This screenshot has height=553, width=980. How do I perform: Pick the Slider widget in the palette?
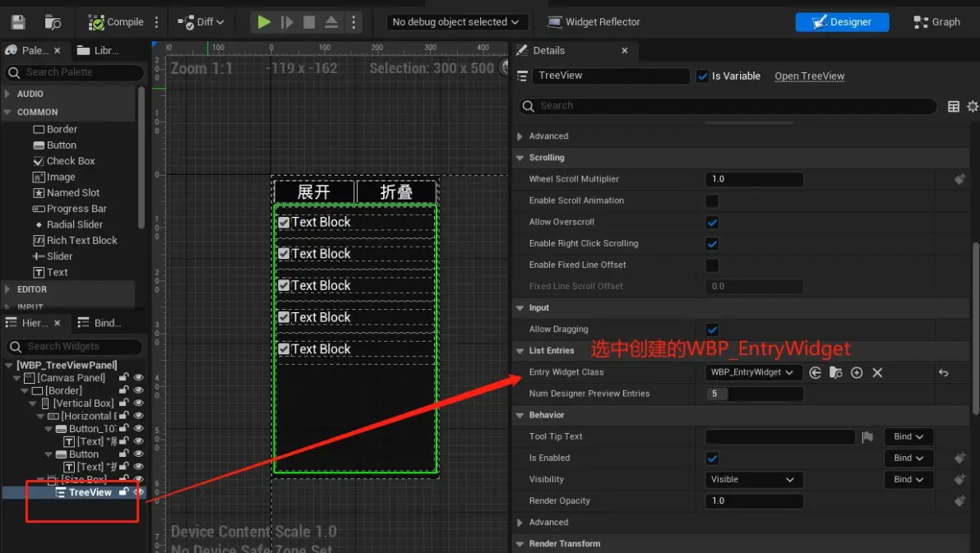coord(53,256)
